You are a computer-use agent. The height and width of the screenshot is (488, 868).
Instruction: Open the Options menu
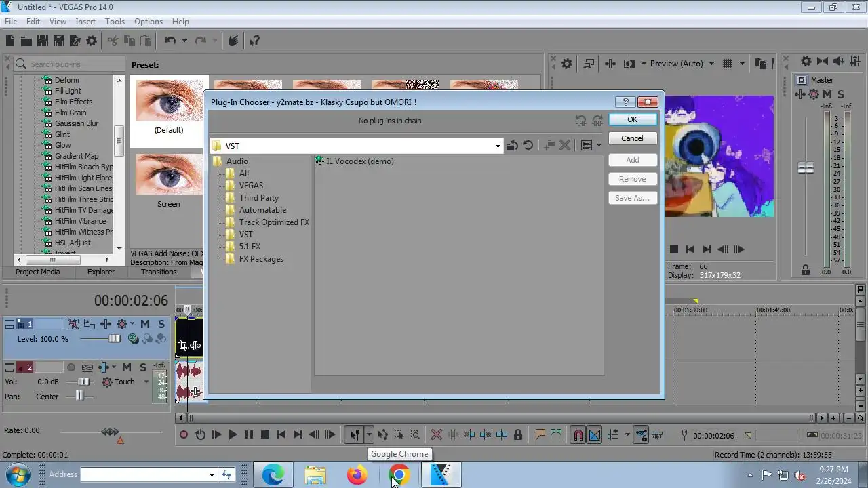(148, 22)
